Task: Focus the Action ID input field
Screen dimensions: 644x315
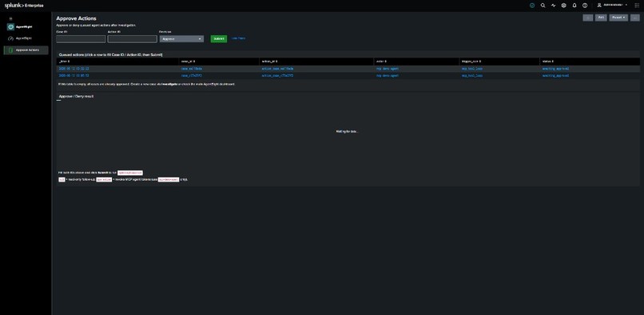Action: (x=133, y=39)
